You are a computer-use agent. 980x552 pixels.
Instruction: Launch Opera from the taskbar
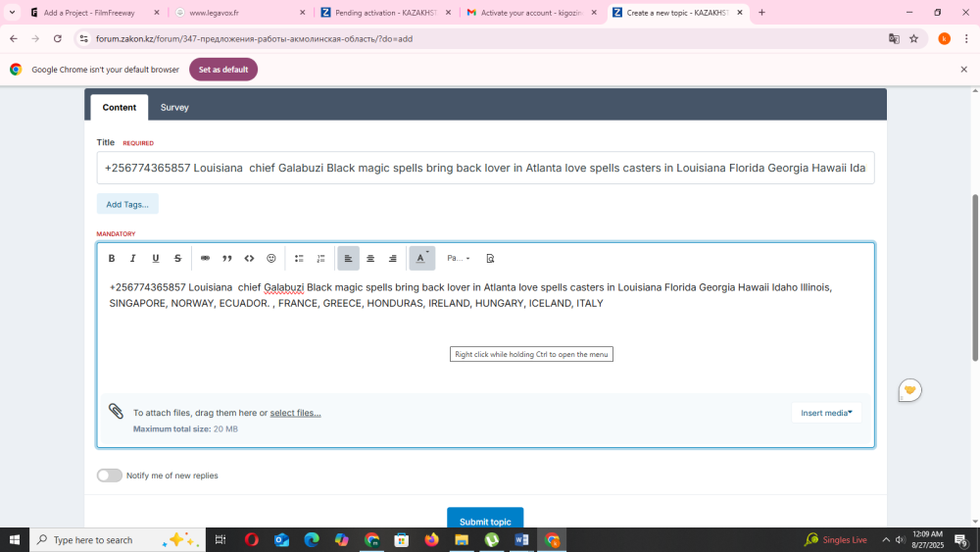(x=252, y=539)
